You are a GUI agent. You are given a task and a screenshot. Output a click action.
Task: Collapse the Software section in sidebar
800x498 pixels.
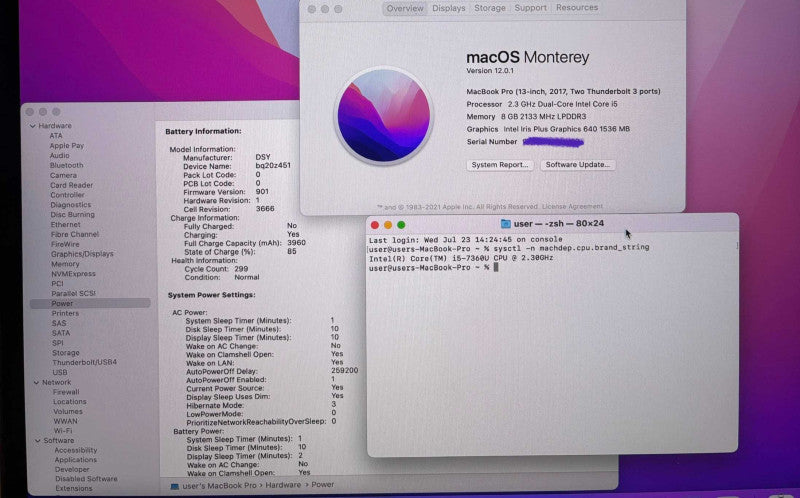pyautogui.click(x=38, y=441)
